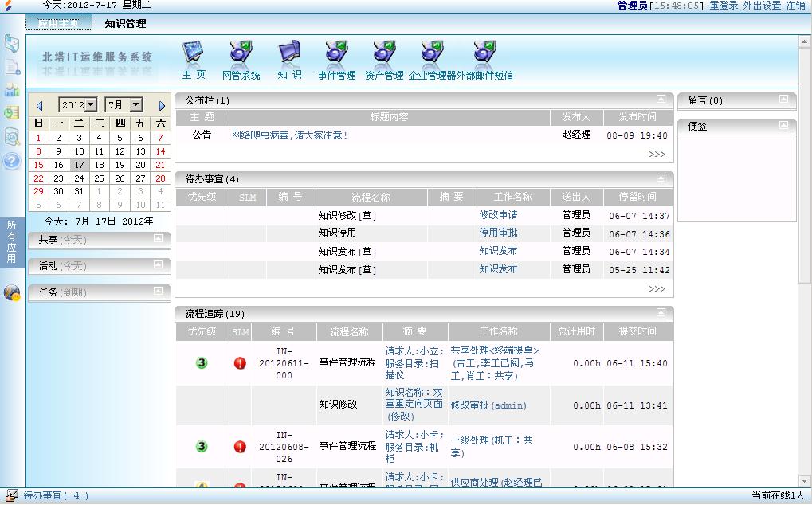
Task: Switch to the 知识管理 tab
Action: pyautogui.click(x=125, y=24)
